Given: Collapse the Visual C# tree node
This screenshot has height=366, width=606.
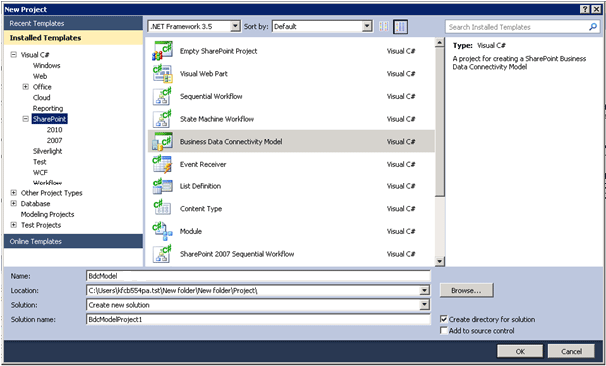Looking at the screenshot, I should point(14,54).
